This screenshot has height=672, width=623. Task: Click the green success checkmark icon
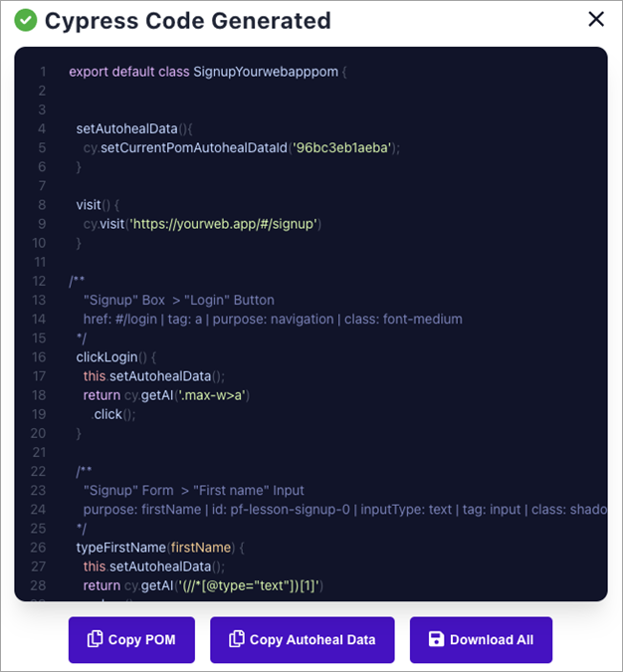[x=26, y=20]
